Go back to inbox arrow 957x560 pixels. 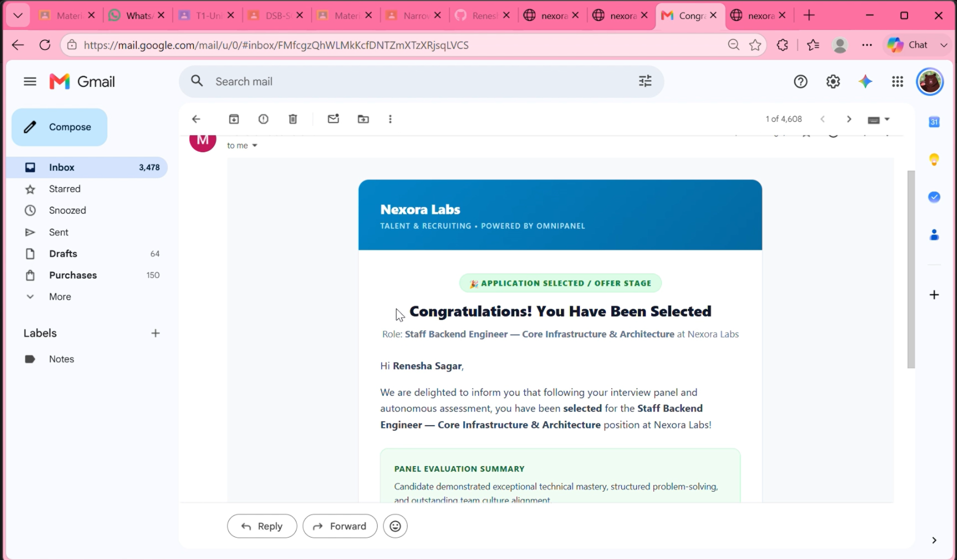(x=196, y=119)
